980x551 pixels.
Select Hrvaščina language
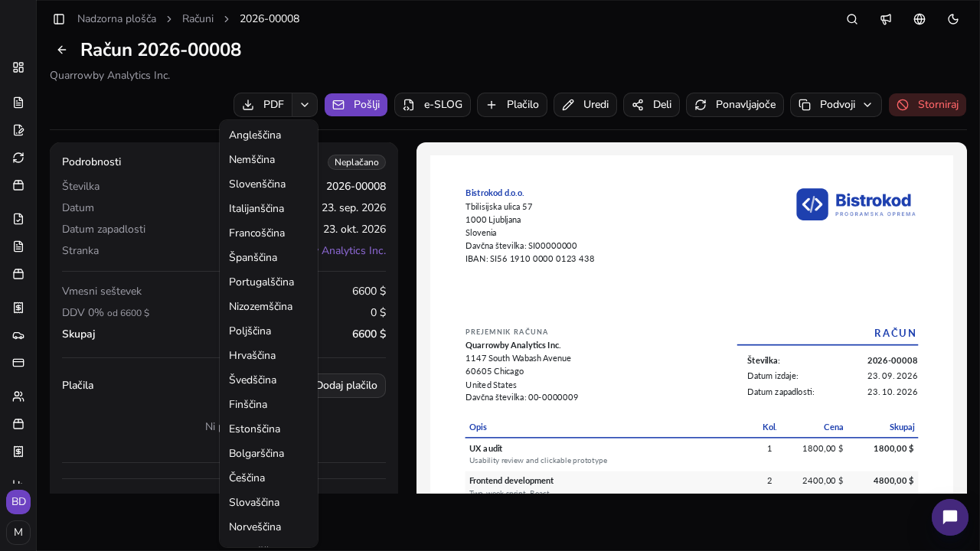(269, 356)
